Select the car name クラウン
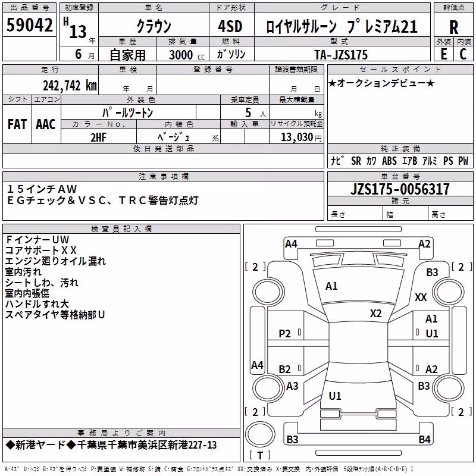Image resolution: width=476 pixels, height=476 pixels. pos(154,26)
